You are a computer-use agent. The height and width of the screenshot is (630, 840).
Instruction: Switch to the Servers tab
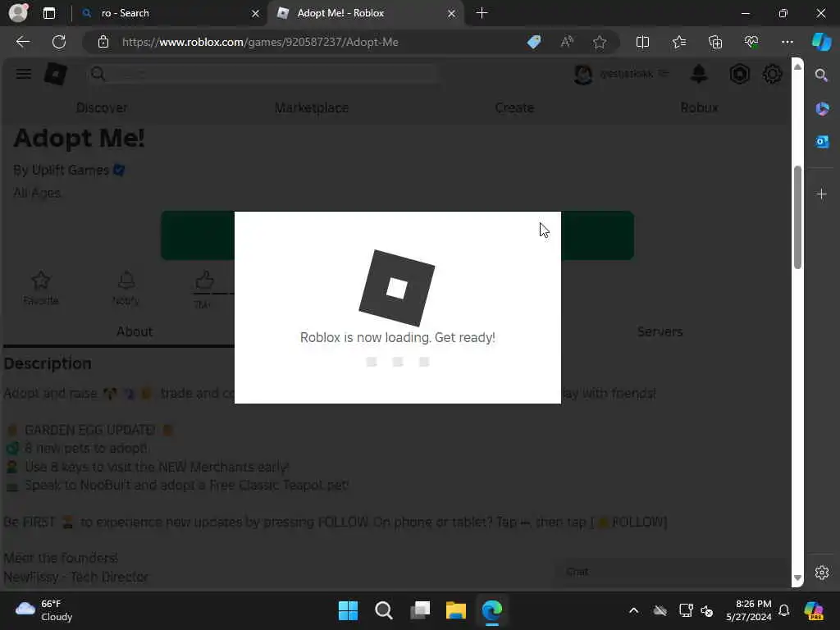[x=660, y=331]
